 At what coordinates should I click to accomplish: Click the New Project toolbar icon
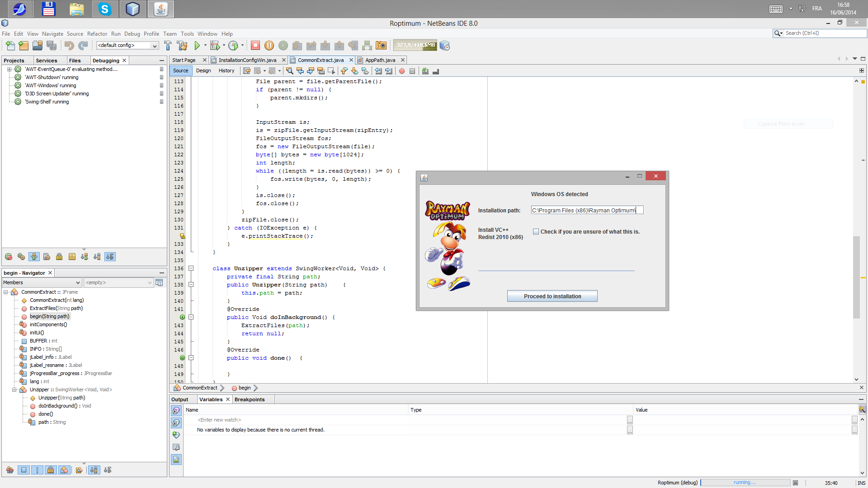coord(24,46)
